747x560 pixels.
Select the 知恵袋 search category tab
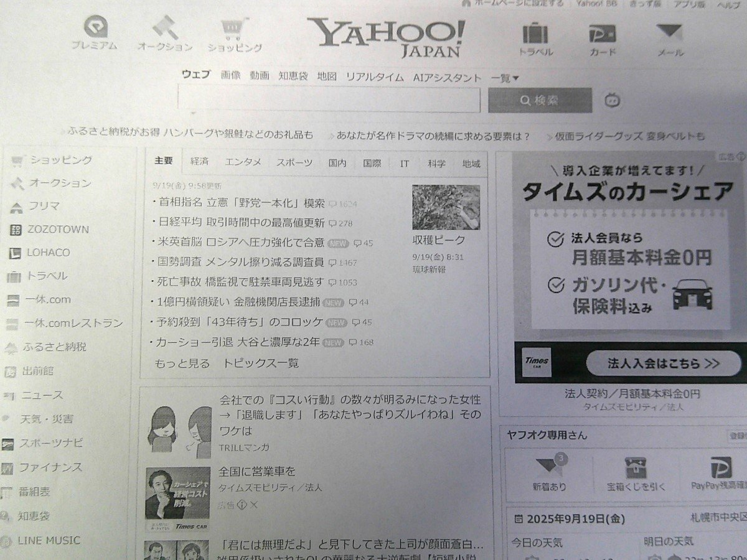tap(293, 77)
